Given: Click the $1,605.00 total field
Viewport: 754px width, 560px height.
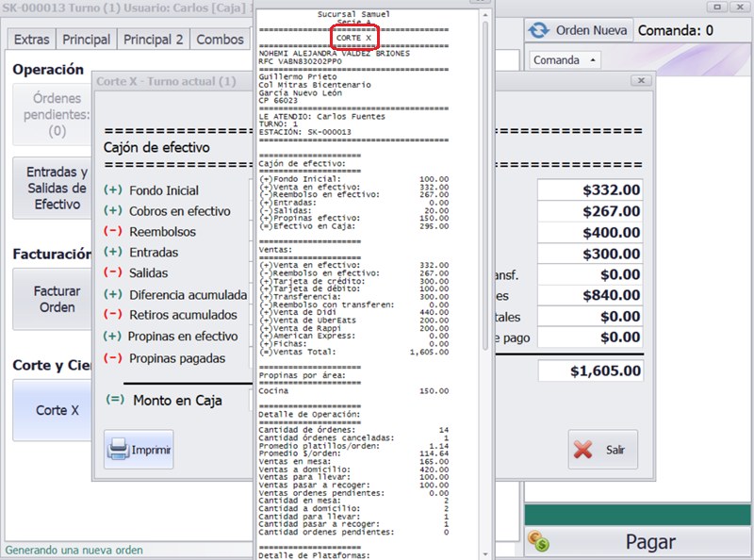Looking at the screenshot, I should (590, 371).
